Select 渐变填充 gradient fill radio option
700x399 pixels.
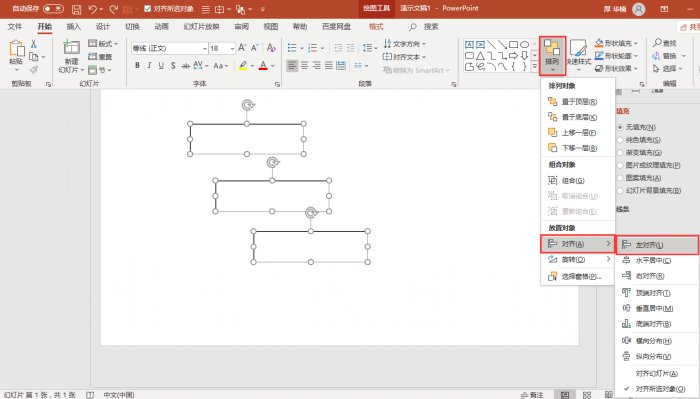click(x=620, y=152)
